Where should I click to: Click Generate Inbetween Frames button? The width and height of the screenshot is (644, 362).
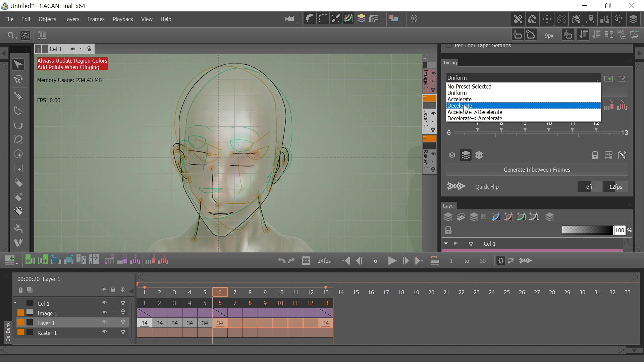pos(537,170)
